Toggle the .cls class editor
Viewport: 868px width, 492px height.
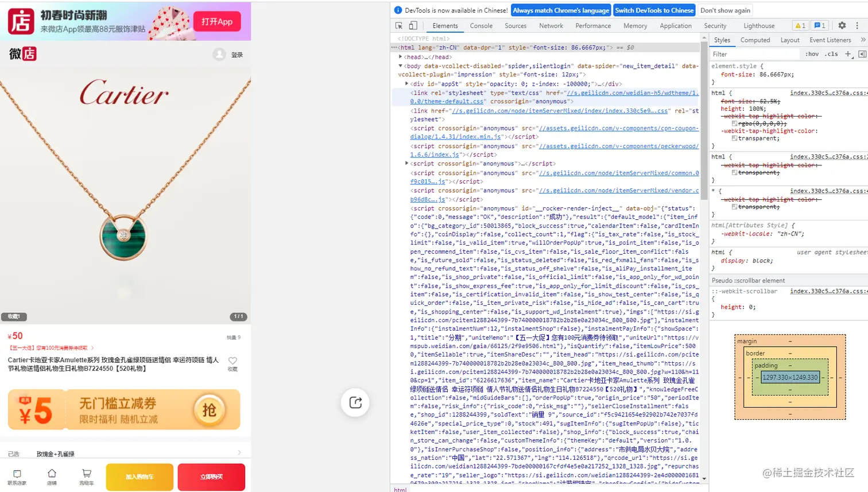click(x=831, y=54)
